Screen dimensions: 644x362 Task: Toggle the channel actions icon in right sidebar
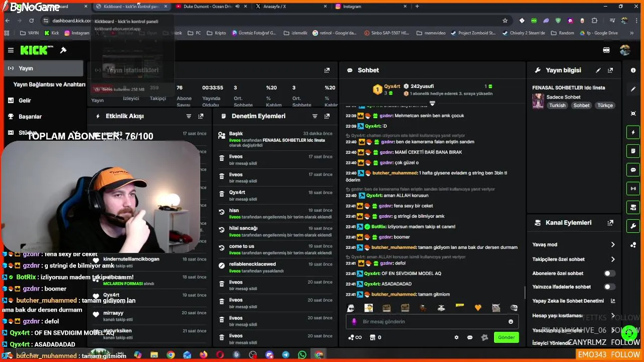[x=633, y=207]
